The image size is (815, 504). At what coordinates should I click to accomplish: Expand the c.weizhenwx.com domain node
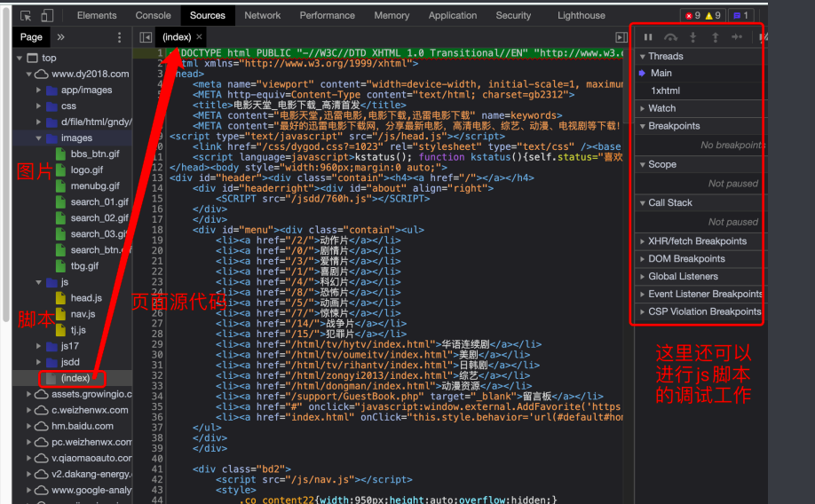click(29, 411)
